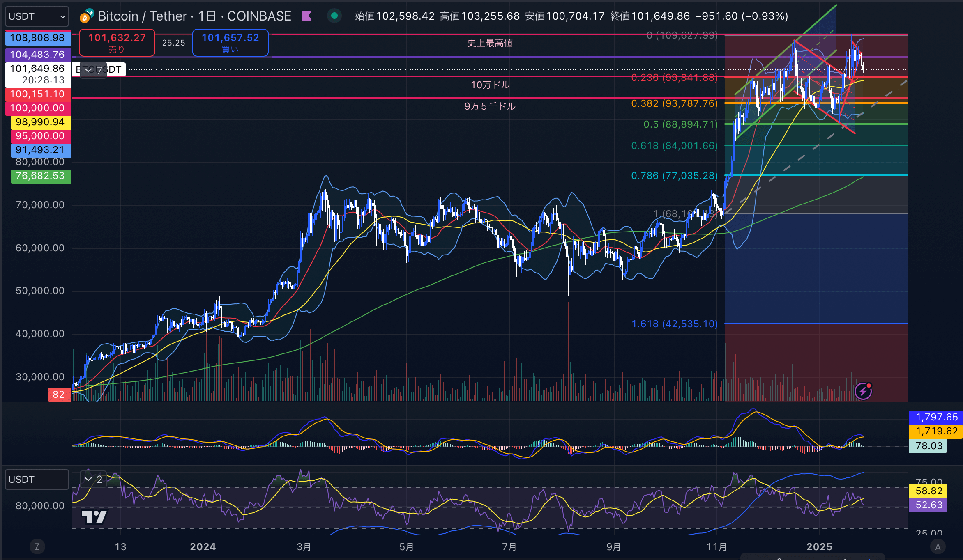Expand the indicator legend chevron labeled 7
This screenshot has width=963, height=560.
[x=93, y=70]
